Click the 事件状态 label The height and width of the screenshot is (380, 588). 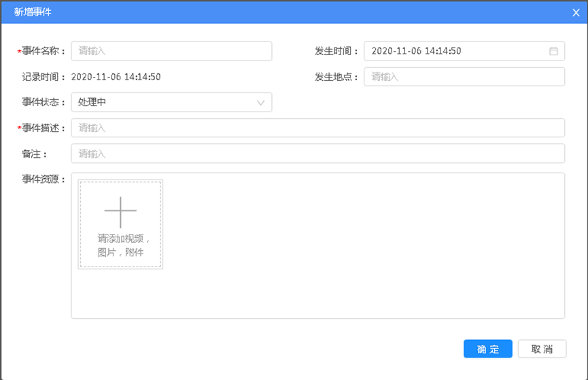click(x=43, y=103)
